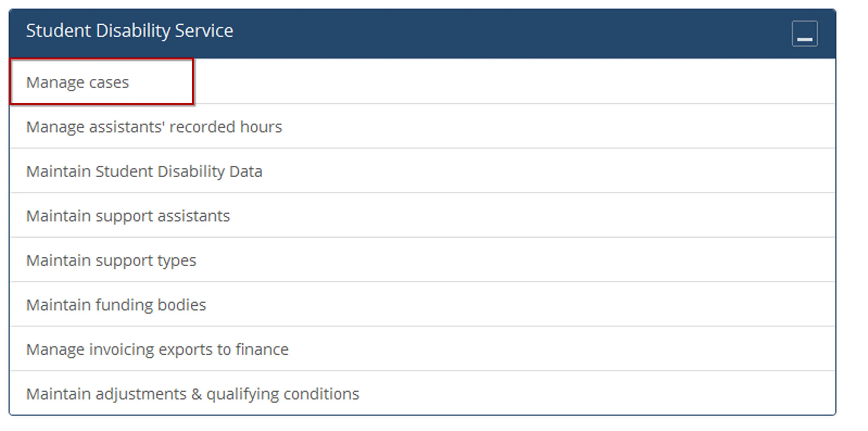Open Maintain support types
868x431 pixels.
pyautogui.click(x=111, y=260)
